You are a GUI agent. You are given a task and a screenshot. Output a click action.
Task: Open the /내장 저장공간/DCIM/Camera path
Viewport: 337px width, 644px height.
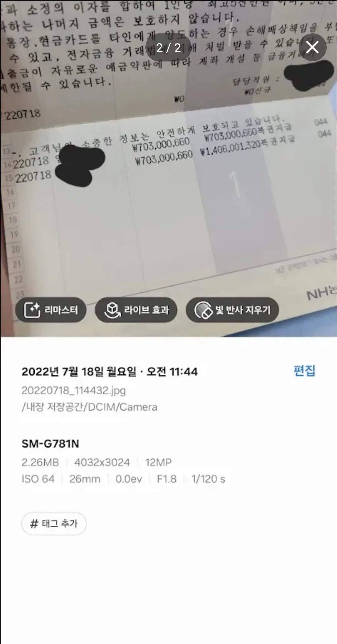(89, 407)
